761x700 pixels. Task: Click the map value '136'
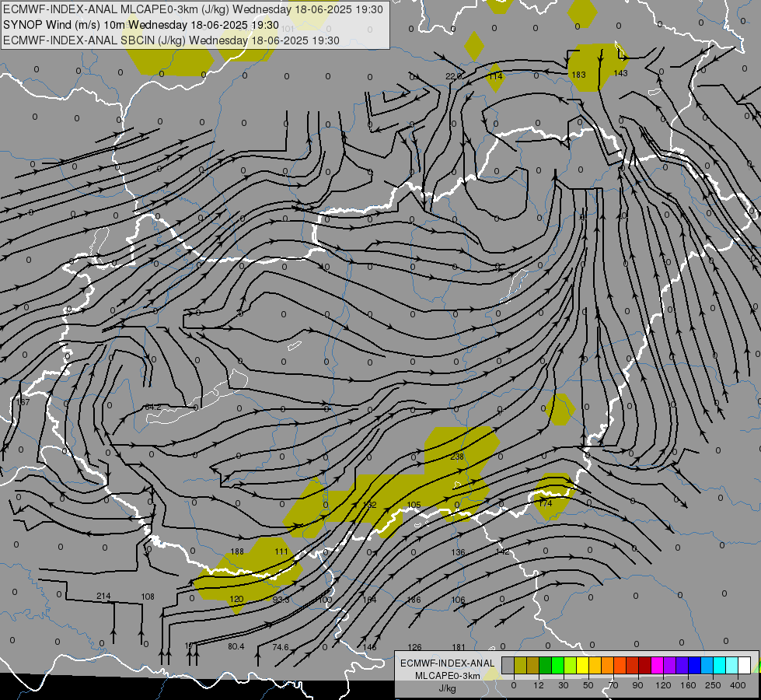[458, 552]
